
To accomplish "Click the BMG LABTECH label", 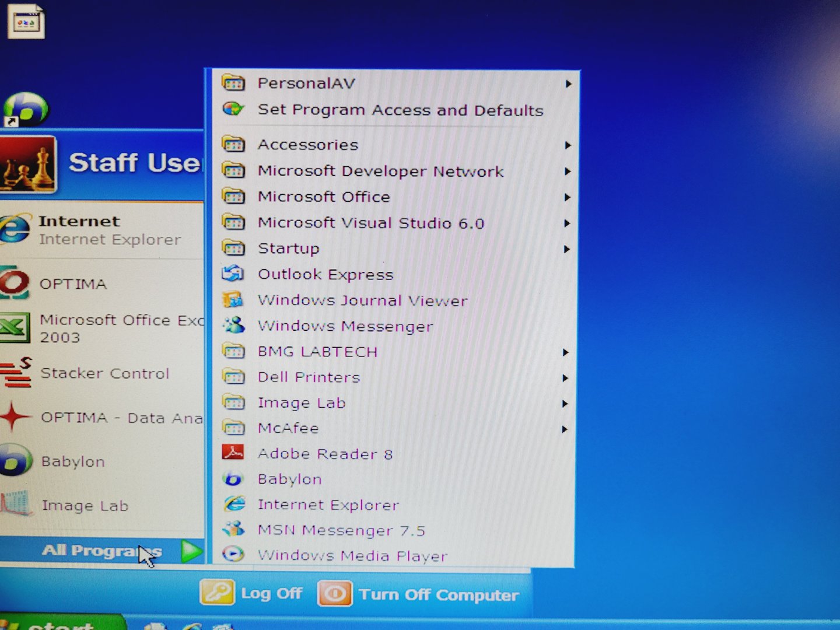I will (318, 351).
